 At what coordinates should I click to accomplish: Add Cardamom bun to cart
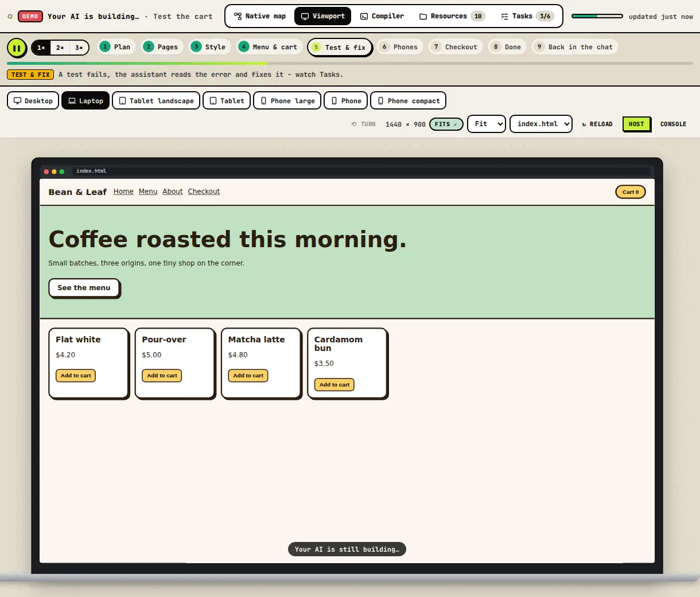(334, 385)
